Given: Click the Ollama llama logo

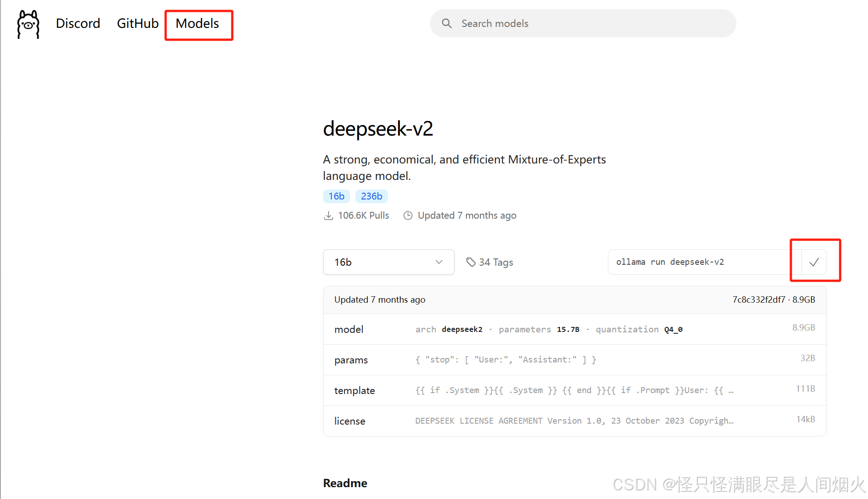Looking at the screenshot, I should tap(28, 24).
